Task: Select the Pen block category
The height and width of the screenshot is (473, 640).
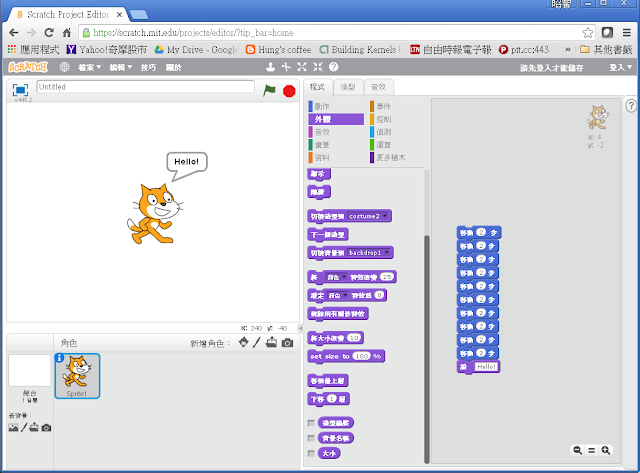Action: (336, 144)
